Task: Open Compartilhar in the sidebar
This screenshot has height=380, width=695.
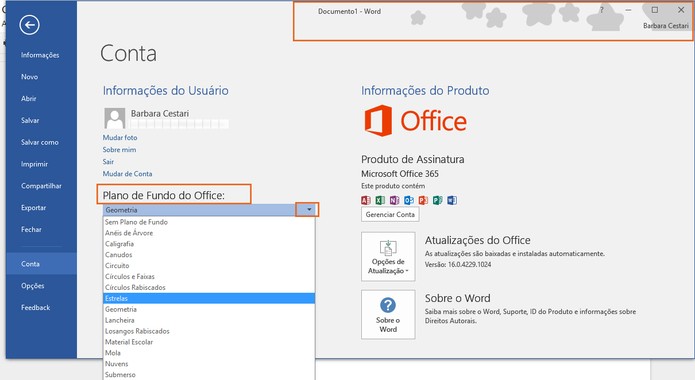Action: tap(41, 186)
